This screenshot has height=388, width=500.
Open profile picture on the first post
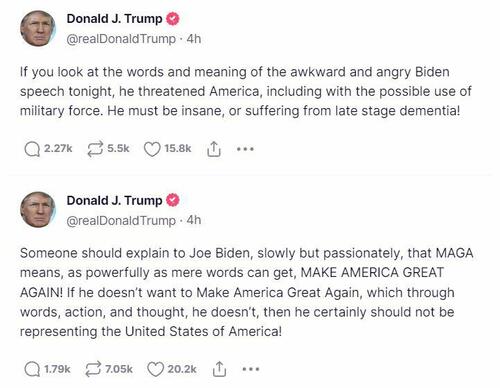(38, 28)
